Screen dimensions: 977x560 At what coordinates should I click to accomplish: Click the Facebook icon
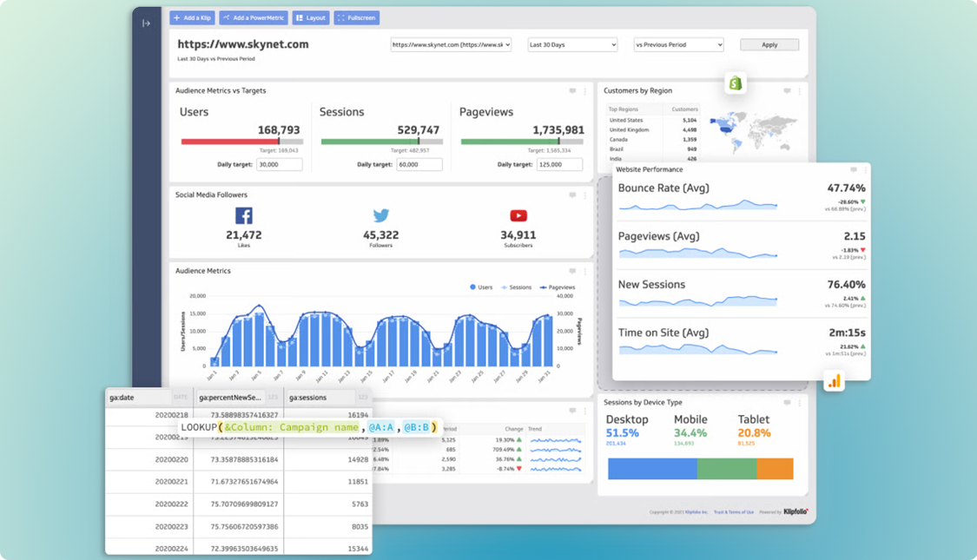244,215
